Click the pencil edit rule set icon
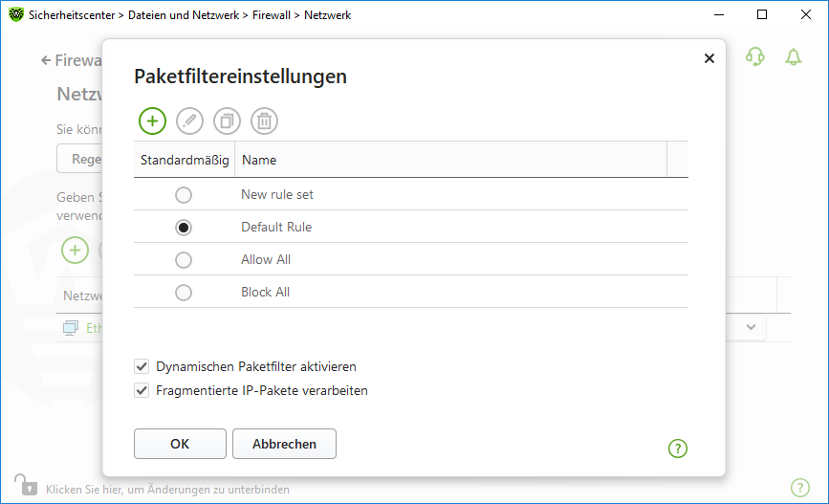 [190, 121]
